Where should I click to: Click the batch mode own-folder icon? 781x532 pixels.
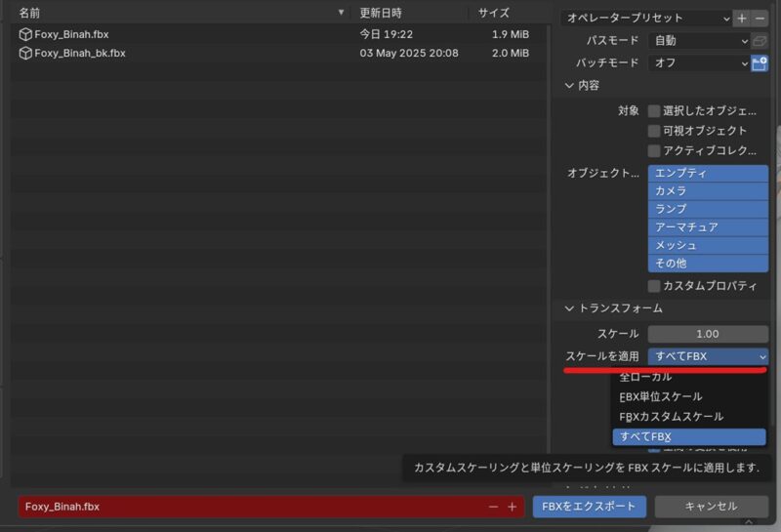click(760, 62)
